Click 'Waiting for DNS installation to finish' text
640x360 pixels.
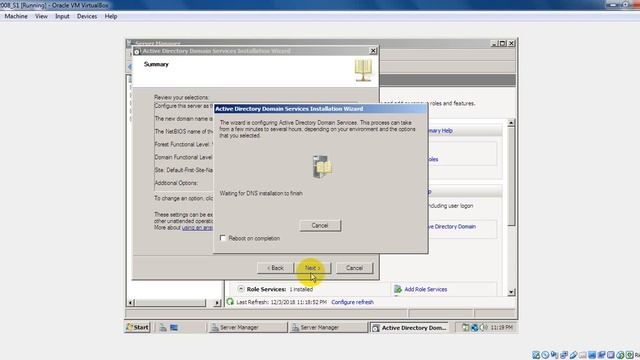261,193
